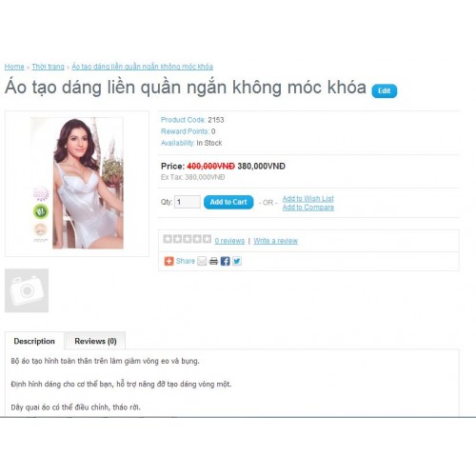This screenshot has width=476, height=476.
Task: Share on Facebook icon
Action: [226, 261]
